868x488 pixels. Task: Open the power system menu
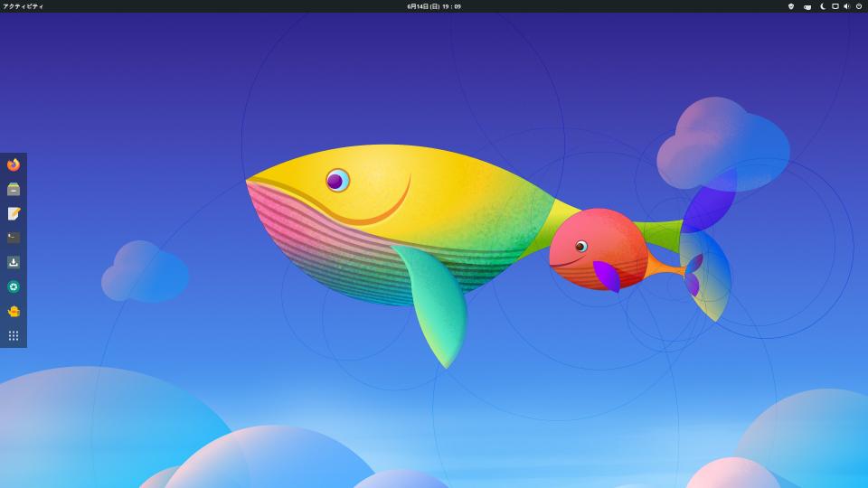tap(859, 6)
